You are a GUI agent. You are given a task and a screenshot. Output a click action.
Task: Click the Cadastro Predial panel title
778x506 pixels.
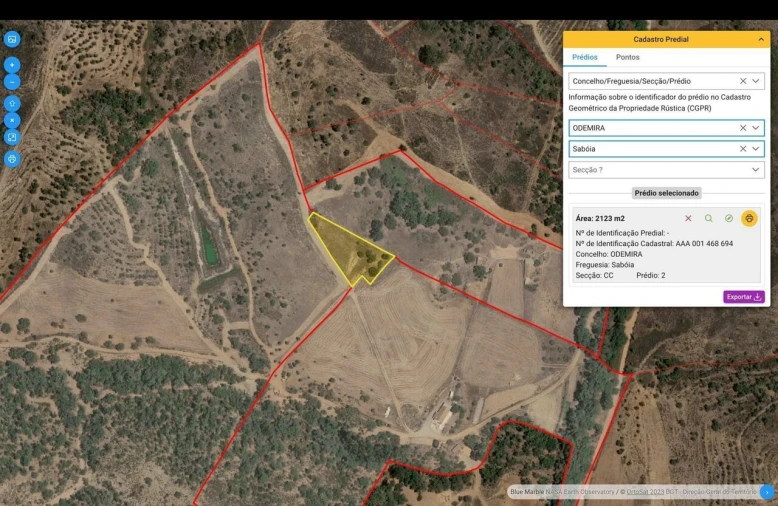click(661, 39)
